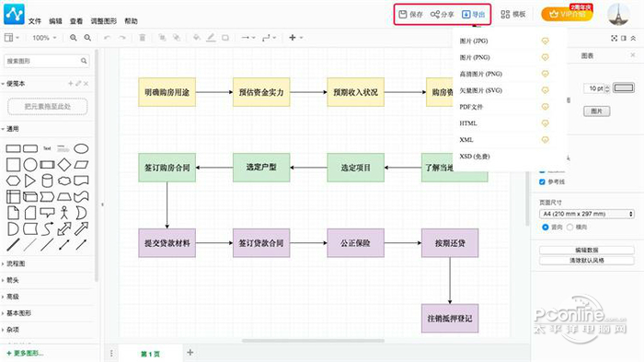Image resolution: width=644 pixels, height=362 pixels.
Task: Select the Text shape in 通用 palette
Action: [x=47, y=148]
